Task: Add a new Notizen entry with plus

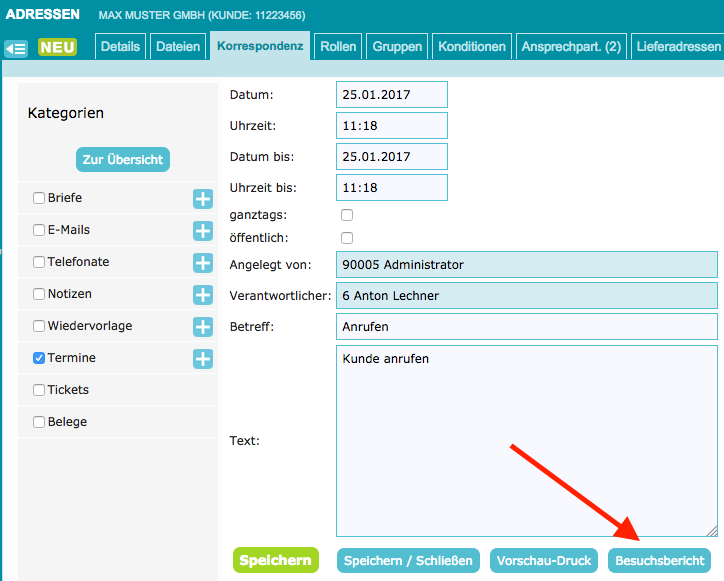Action: pyautogui.click(x=203, y=295)
